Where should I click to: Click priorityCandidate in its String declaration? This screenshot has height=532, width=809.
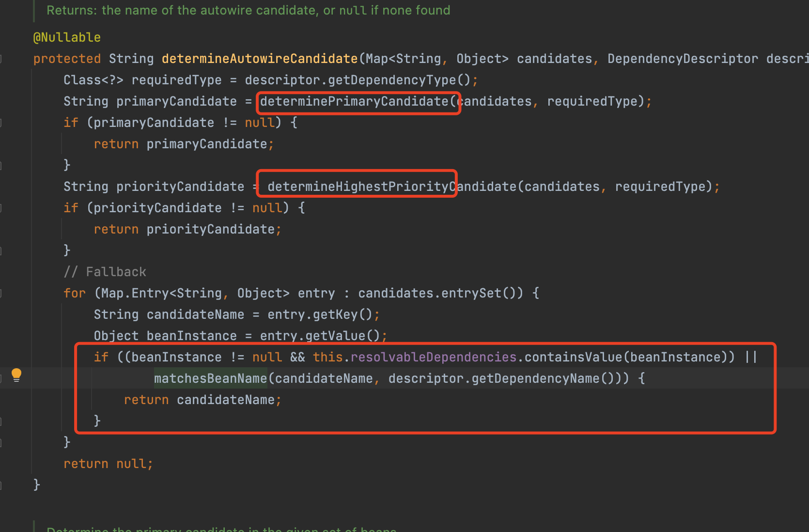[180, 187]
